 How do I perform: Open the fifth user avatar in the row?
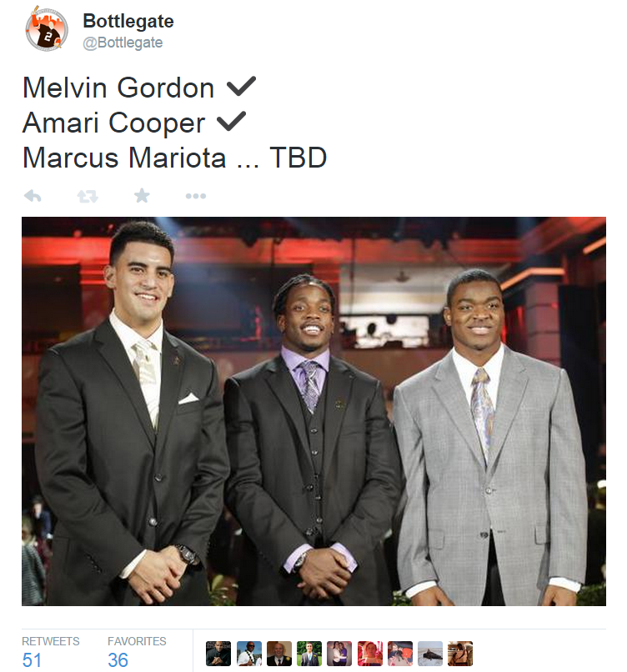coord(339,654)
